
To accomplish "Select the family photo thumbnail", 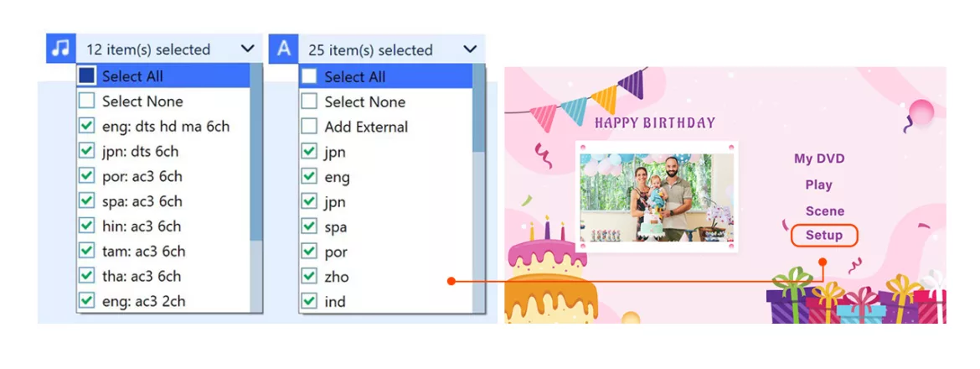I will pyautogui.click(x=656, y=196).
